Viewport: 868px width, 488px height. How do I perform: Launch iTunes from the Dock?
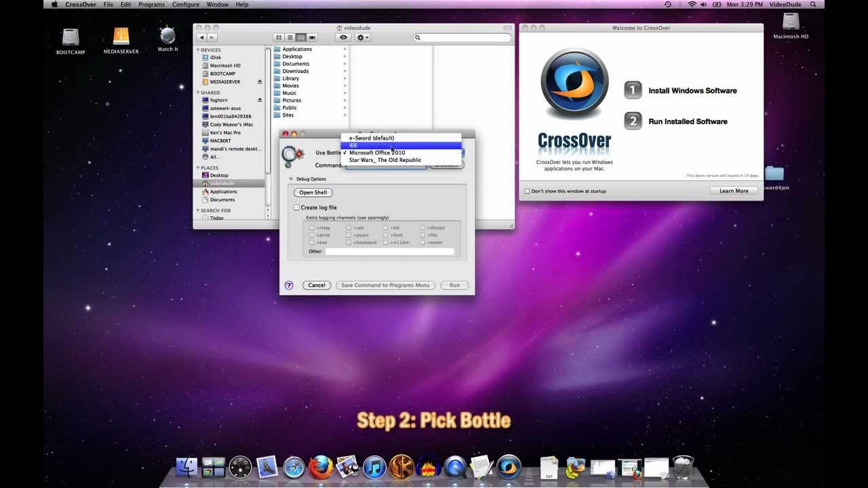[374, 467]
